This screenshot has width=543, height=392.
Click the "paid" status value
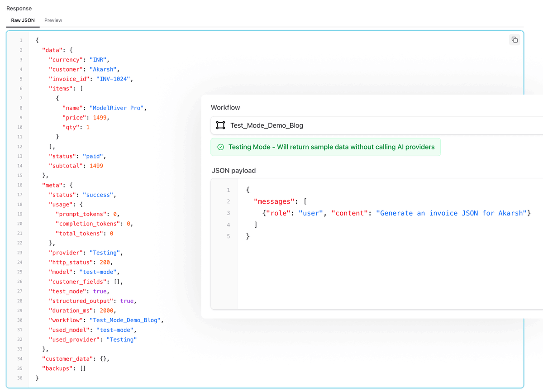click(x=93, y=156)
